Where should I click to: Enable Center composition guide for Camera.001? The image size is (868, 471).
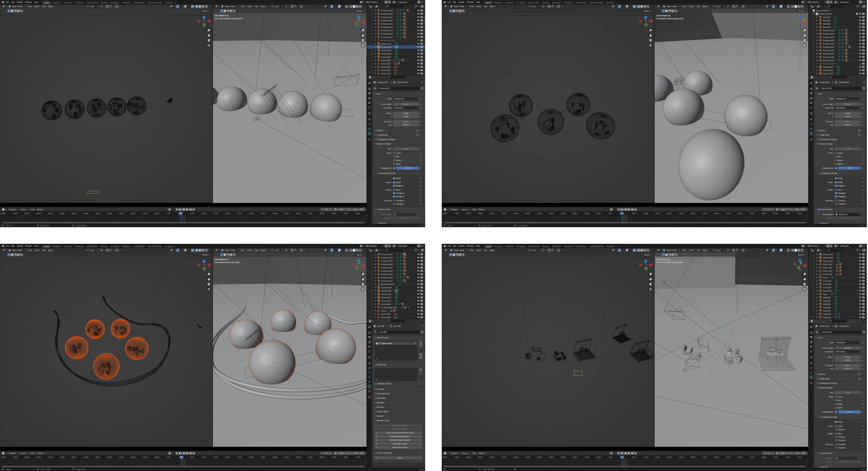pyautogui.click(x=836, y=426)
